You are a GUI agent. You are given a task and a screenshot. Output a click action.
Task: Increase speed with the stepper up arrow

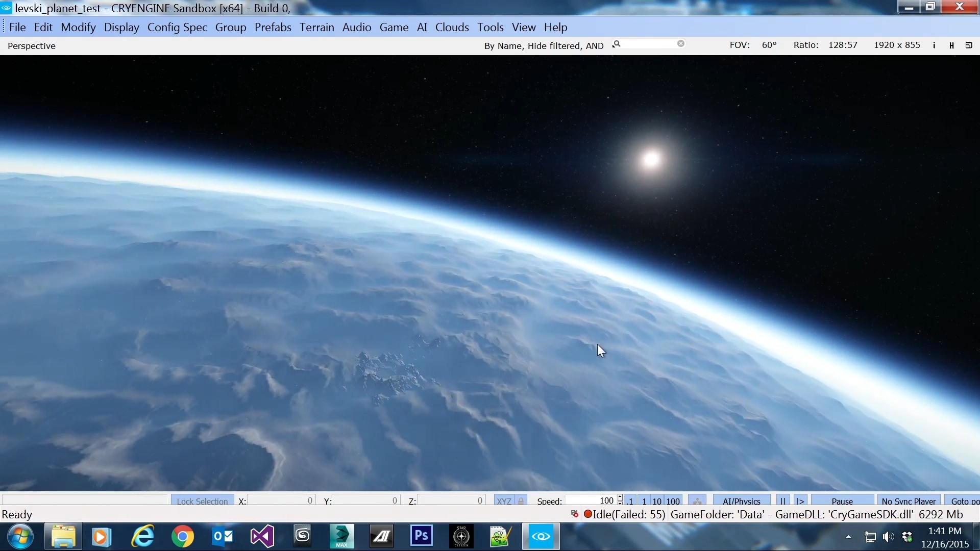point(620,497)
